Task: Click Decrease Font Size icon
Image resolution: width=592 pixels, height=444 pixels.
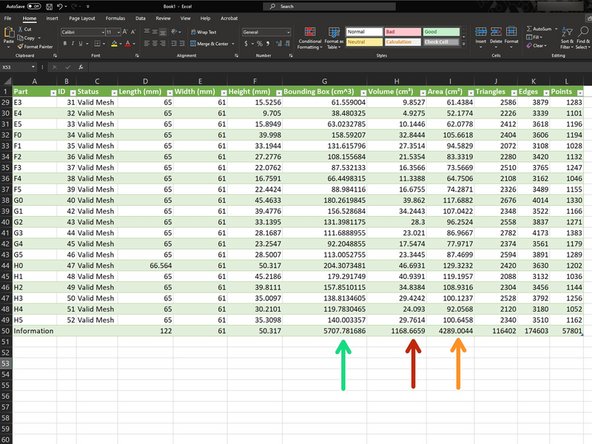Action: [x=133, y=32]
